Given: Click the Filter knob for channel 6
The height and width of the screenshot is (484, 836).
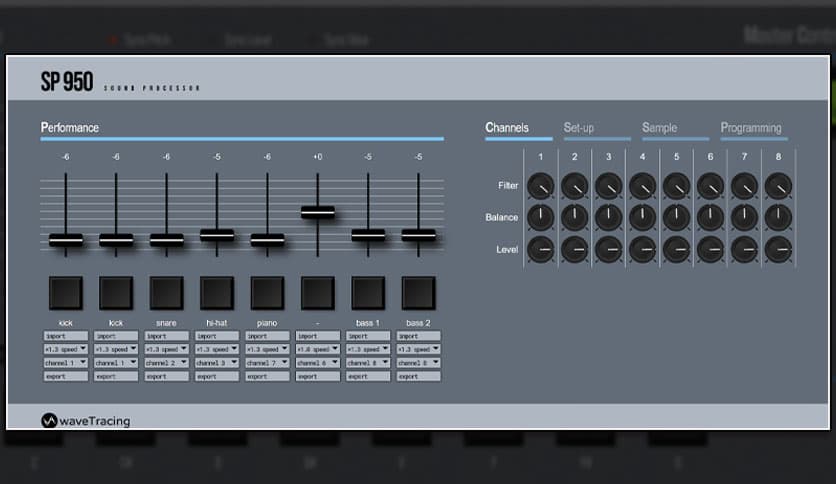Looking at the screenshot, I should [710, 185].
